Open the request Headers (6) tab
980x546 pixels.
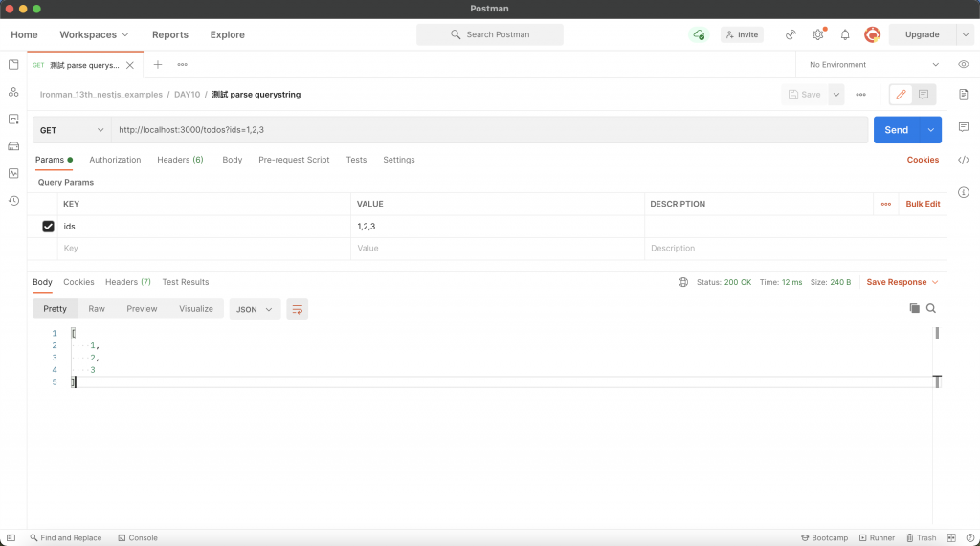click(180, 160)
